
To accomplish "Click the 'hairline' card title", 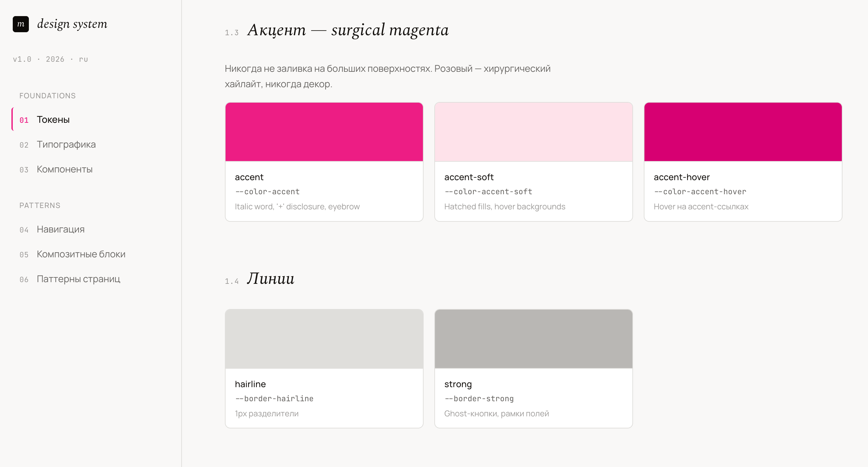I will 250,384.
